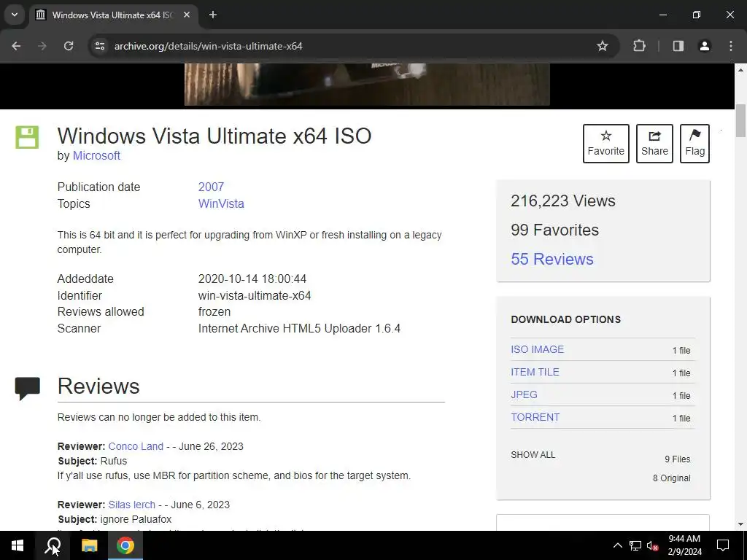
Task: Click the muted volume tray icon
Action: coord(652,545)
